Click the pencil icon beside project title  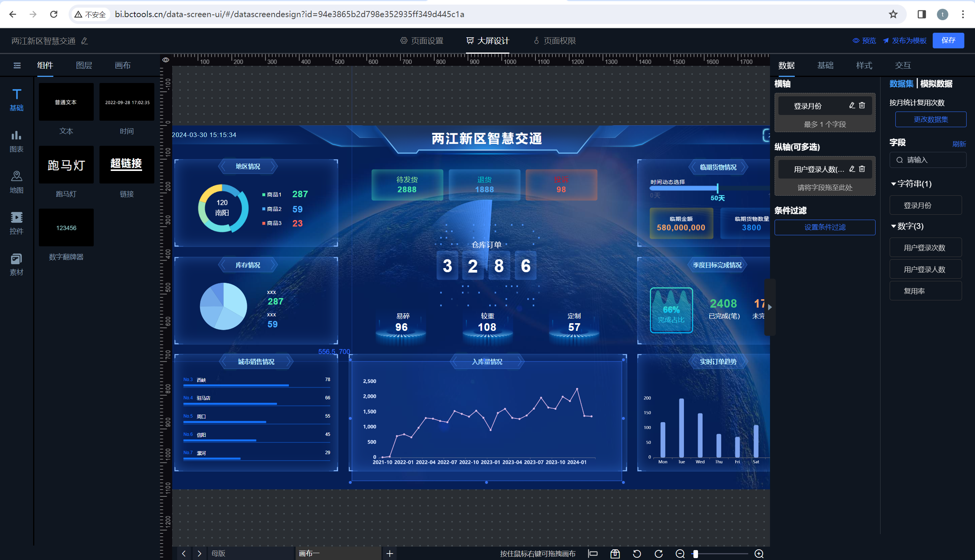tap(85, 41)
